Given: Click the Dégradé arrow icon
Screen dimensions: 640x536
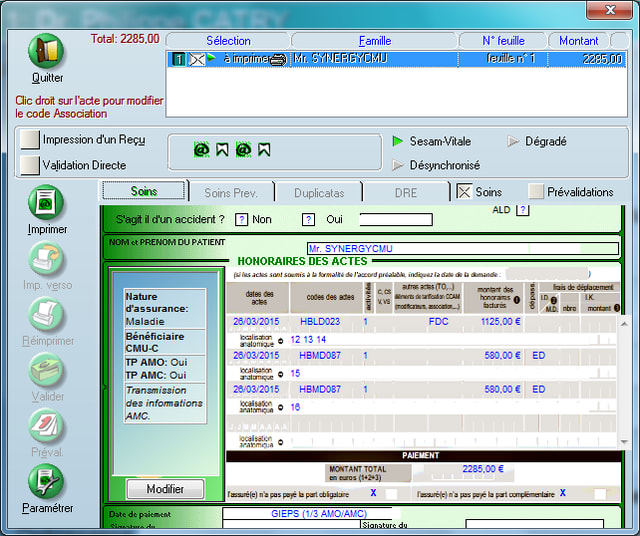Looking at the screenshot, I should pos(513,141).
